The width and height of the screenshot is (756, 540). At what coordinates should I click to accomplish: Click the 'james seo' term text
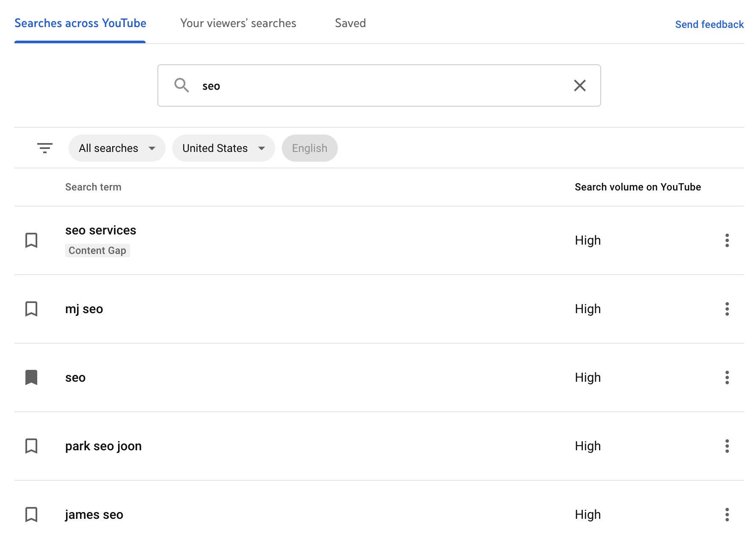94,515
